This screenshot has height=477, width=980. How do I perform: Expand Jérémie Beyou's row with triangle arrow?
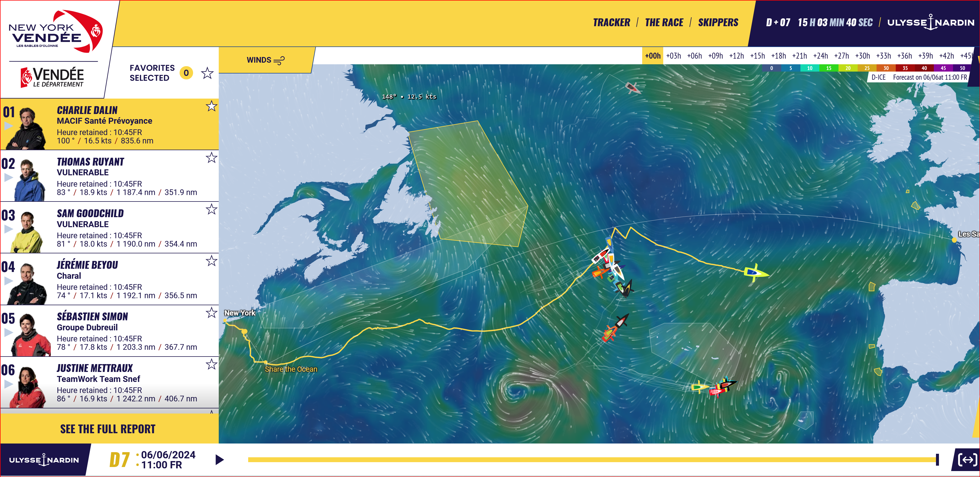8,281
